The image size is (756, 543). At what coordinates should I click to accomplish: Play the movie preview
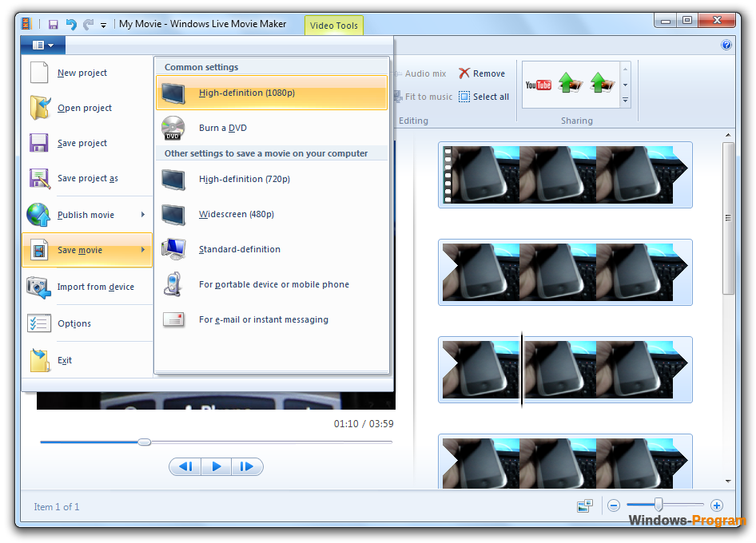click(x=217, y=466)
